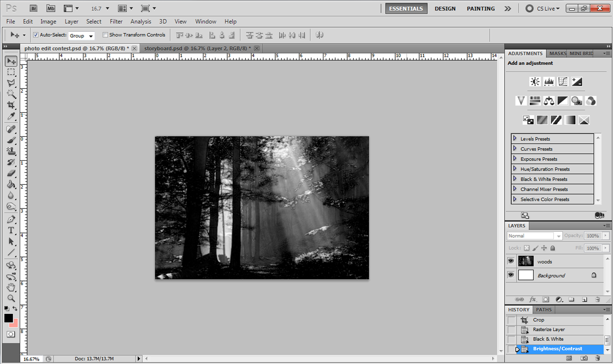Switch to the Masks panel tab
The width and height of the screenshot is (613, 364).
557,53
